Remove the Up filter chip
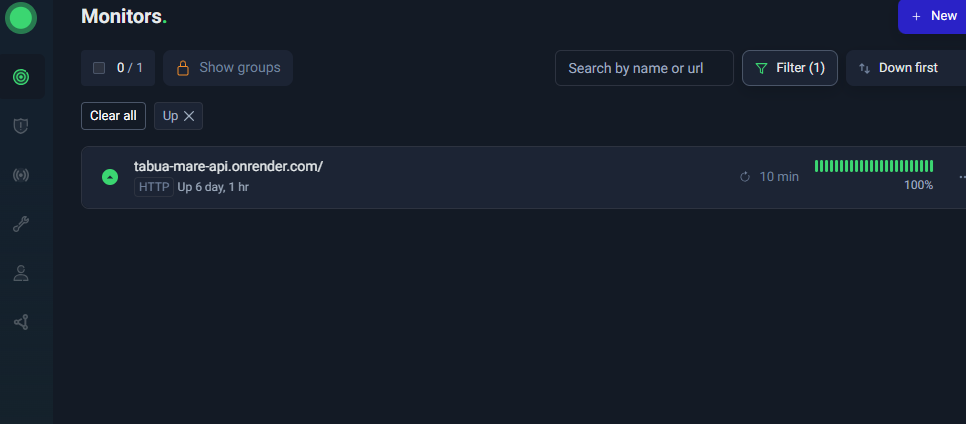This screenshot has width=966, height=424. [189, 116]
